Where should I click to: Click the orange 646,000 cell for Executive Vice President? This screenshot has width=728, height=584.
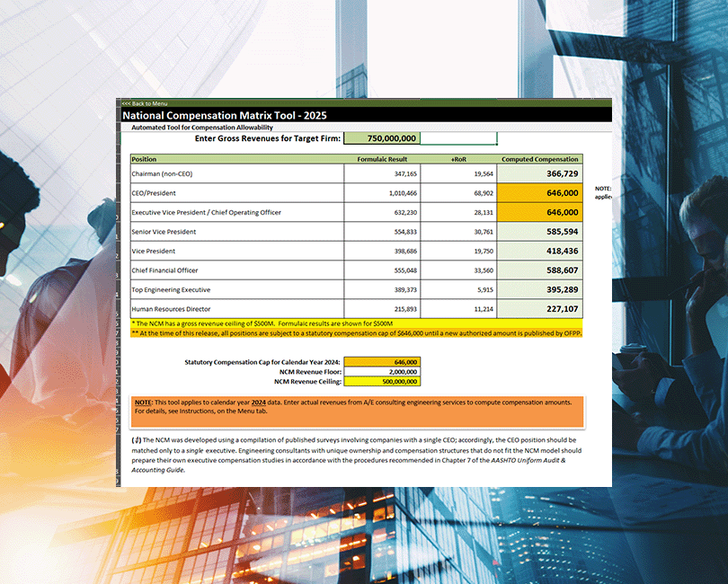tap(540, 212)
